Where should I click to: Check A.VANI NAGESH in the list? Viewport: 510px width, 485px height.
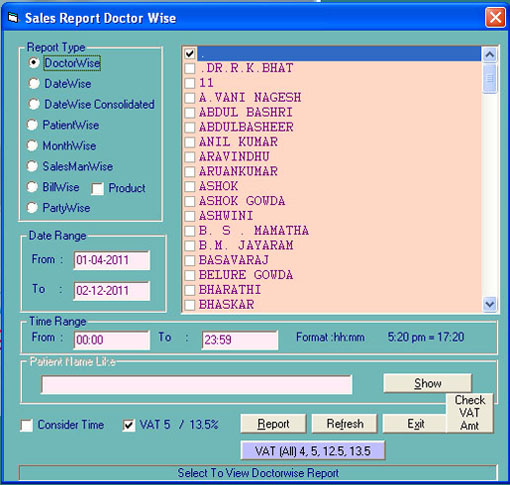tap(190, 98)
